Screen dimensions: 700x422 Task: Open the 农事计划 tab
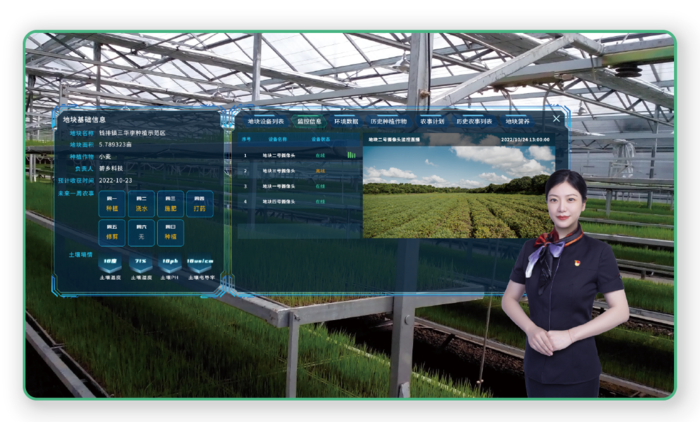point(432,120)
